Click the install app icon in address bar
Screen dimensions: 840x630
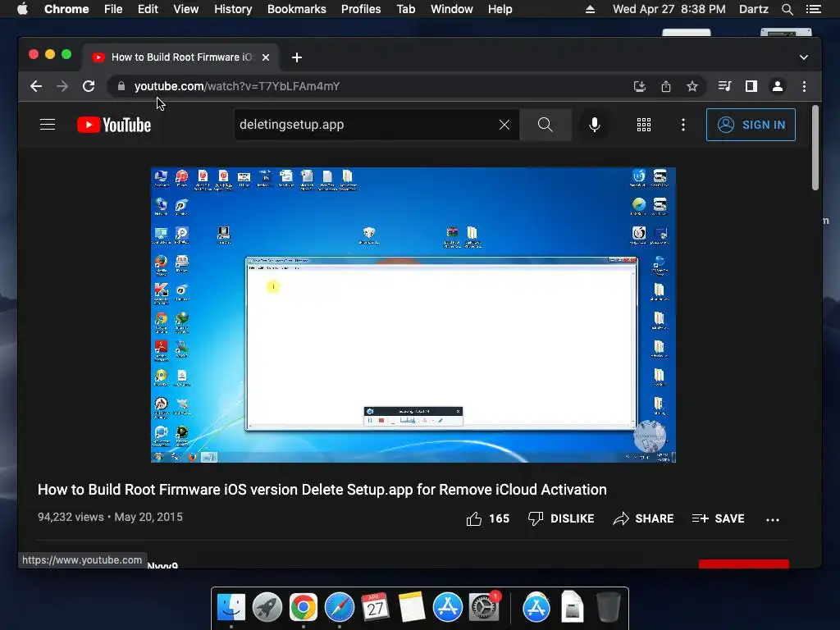tap(640, 86)
